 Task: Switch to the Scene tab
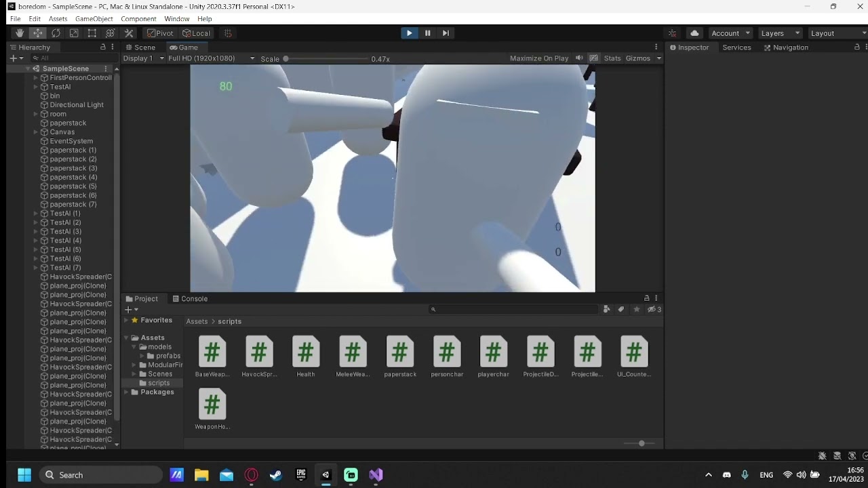pos(140,47)
